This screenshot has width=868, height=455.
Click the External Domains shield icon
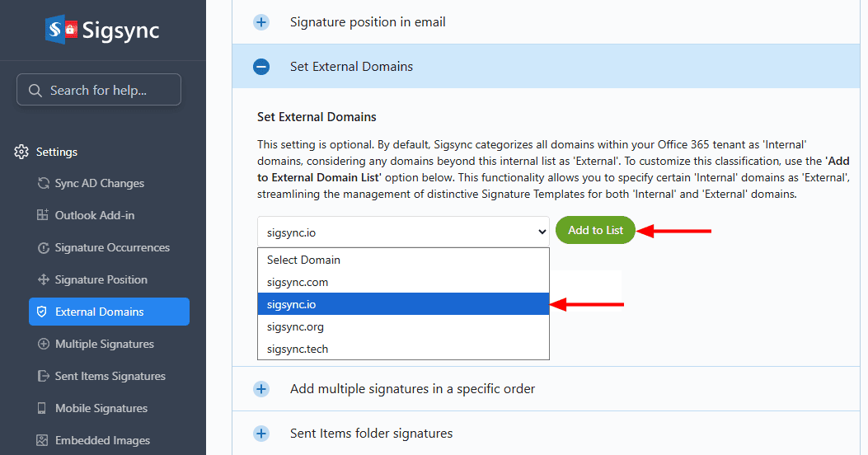[44, 312]
